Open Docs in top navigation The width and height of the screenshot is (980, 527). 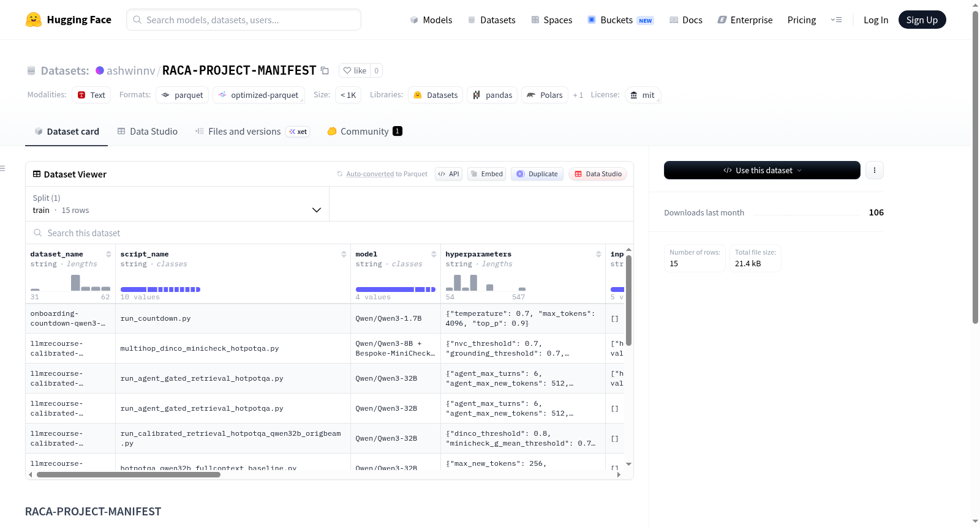pyautogui.click(x=686, y=20)
